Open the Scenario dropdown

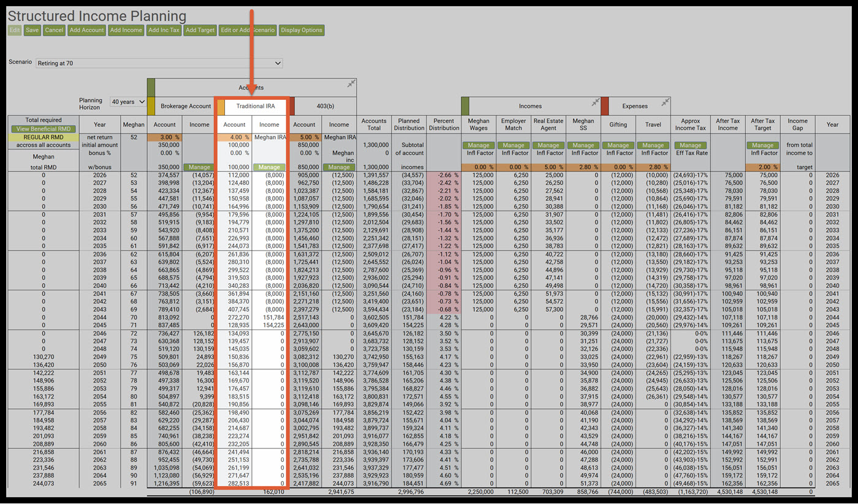coord(159,63)
